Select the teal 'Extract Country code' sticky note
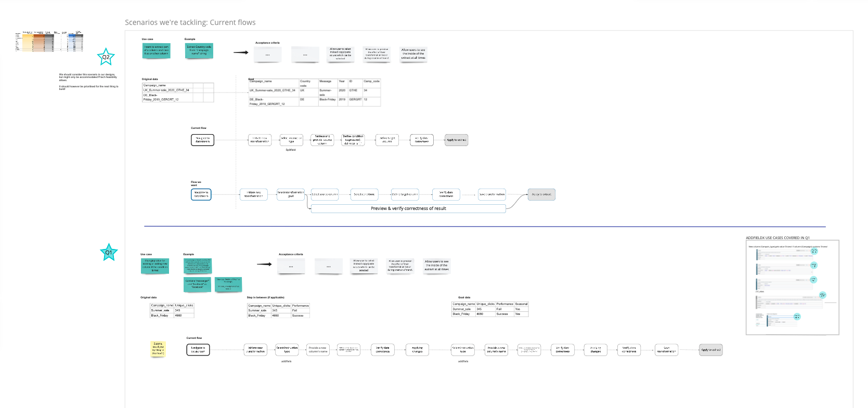Screen dimensions: 868x408 pos(199,50)
